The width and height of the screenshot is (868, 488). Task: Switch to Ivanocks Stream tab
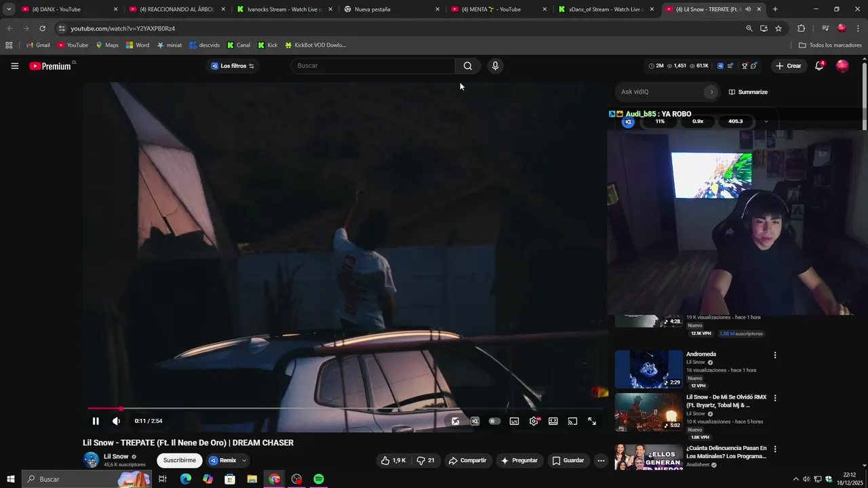284,9
